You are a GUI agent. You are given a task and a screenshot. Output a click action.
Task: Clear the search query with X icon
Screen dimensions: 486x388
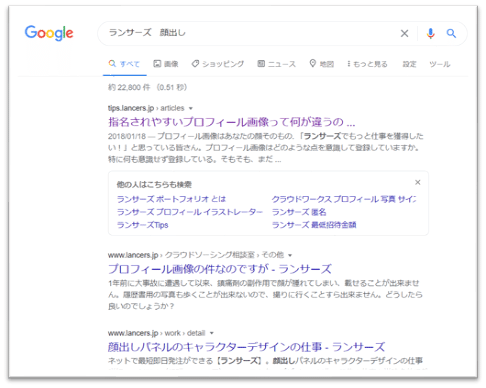[404, 33]
